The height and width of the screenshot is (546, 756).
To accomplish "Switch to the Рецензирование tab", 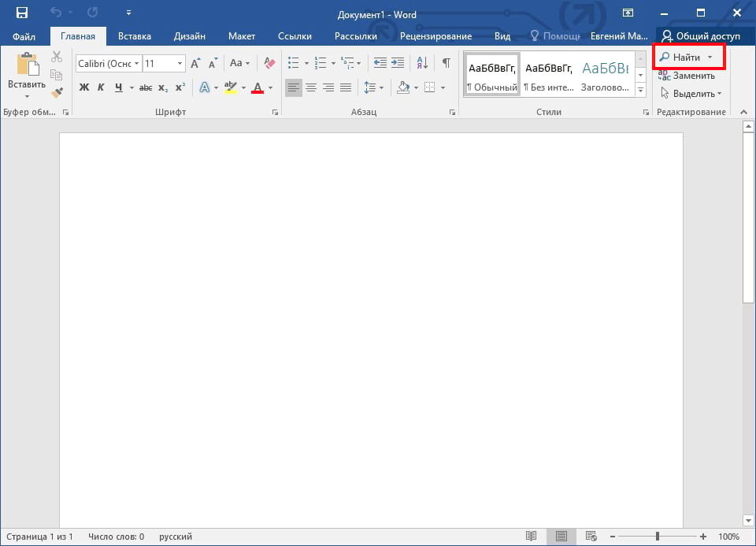I will click(x=435, y=36).
